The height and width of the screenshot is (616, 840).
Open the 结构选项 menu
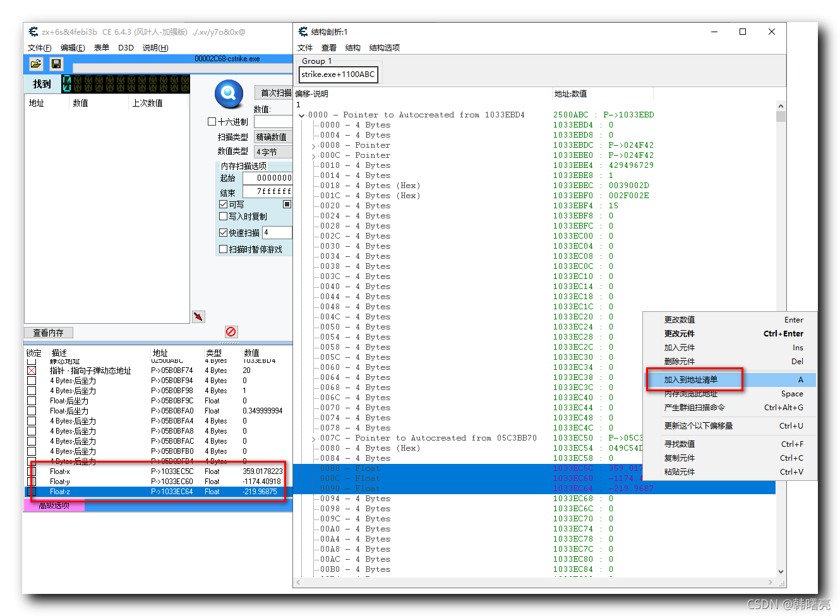[384, 48]
